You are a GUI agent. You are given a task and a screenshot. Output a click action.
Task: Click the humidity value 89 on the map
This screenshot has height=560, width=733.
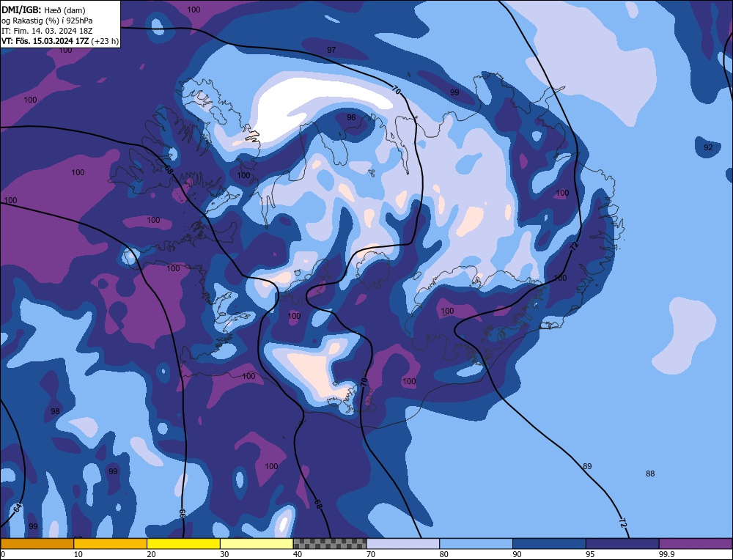point(588,466)
